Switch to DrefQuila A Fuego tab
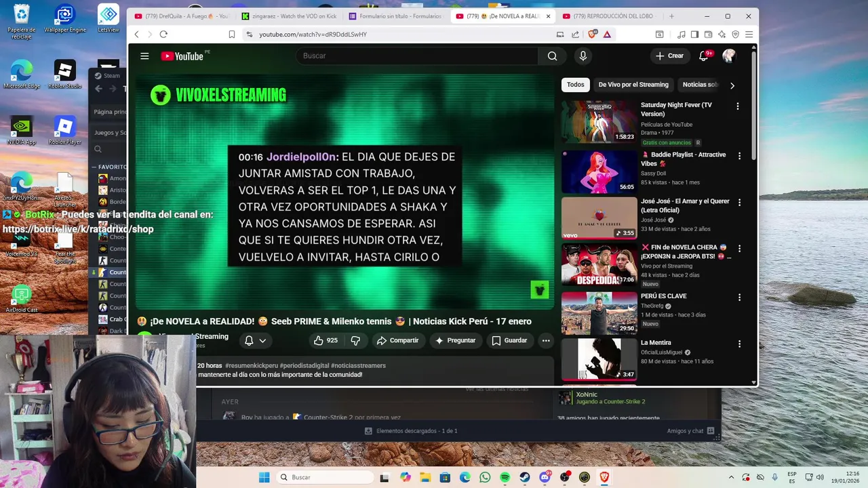 [182, 16]
